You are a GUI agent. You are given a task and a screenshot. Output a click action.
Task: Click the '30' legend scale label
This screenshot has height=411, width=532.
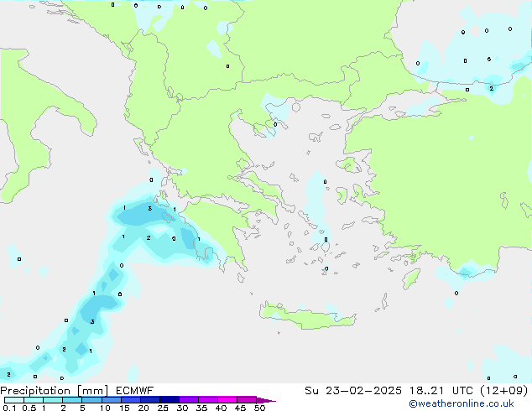[x=182, y=408]
